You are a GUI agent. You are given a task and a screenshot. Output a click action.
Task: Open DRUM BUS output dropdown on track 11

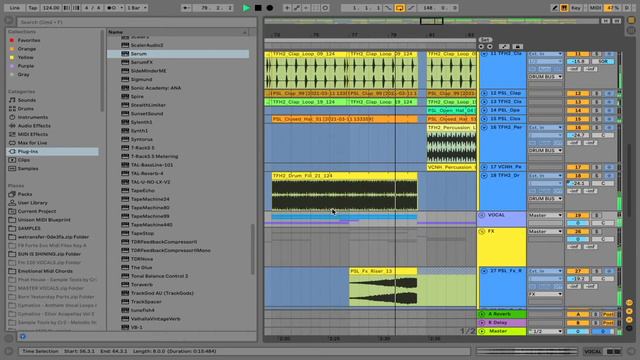(545, 77)
